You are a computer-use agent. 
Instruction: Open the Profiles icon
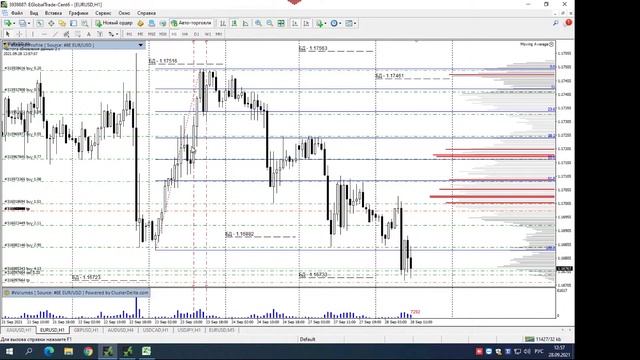point(22,23)
